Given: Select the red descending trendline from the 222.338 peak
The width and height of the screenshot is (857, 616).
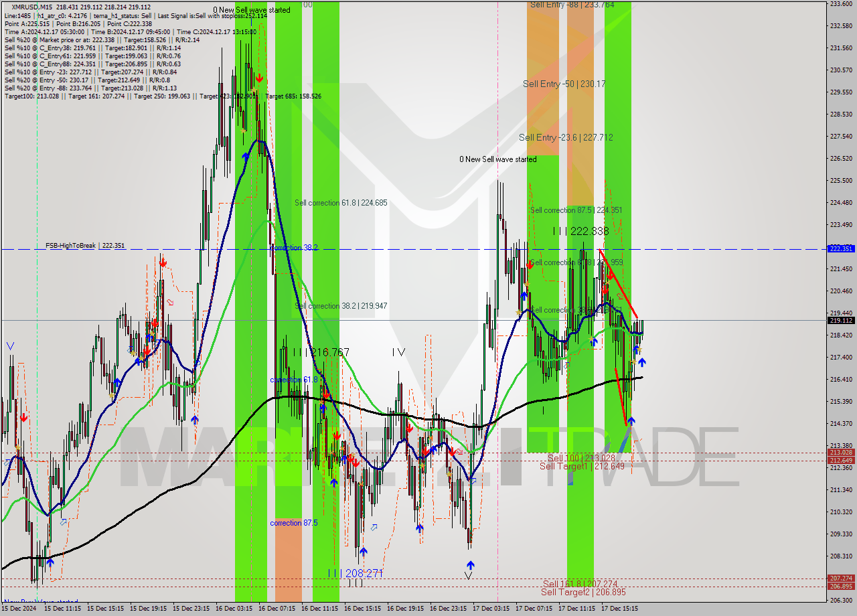Looking at the screenshot, I should click(617, 283).
